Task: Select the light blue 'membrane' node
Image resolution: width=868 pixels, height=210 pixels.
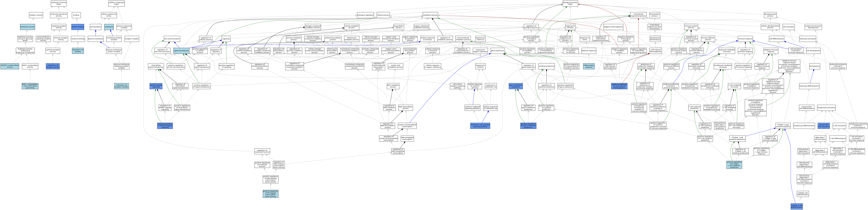Action: 109,27
